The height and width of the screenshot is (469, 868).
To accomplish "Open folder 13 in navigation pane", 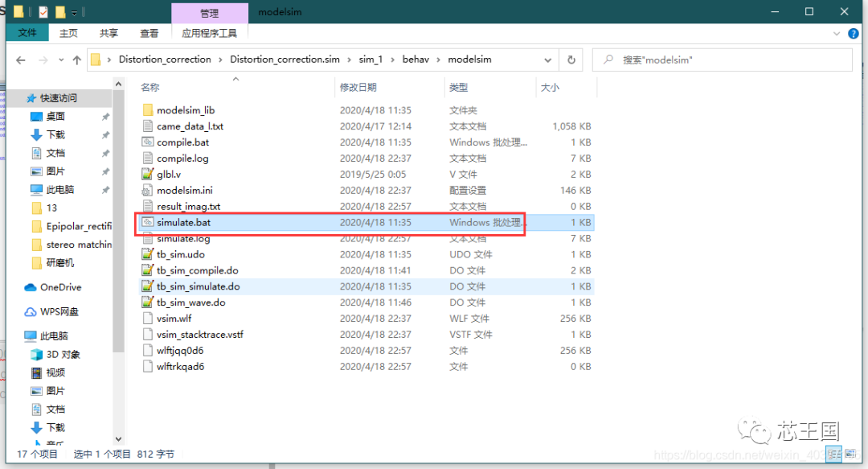I will point(51,208).
